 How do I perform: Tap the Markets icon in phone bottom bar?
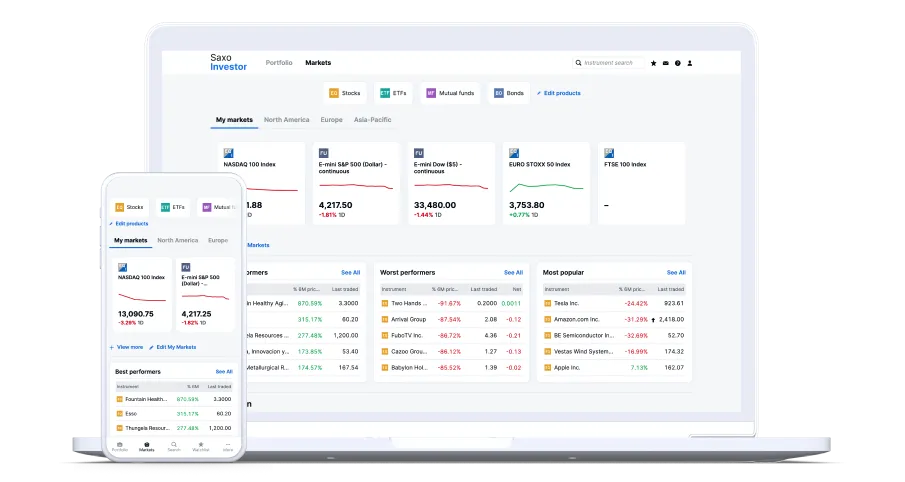point(147,446)
